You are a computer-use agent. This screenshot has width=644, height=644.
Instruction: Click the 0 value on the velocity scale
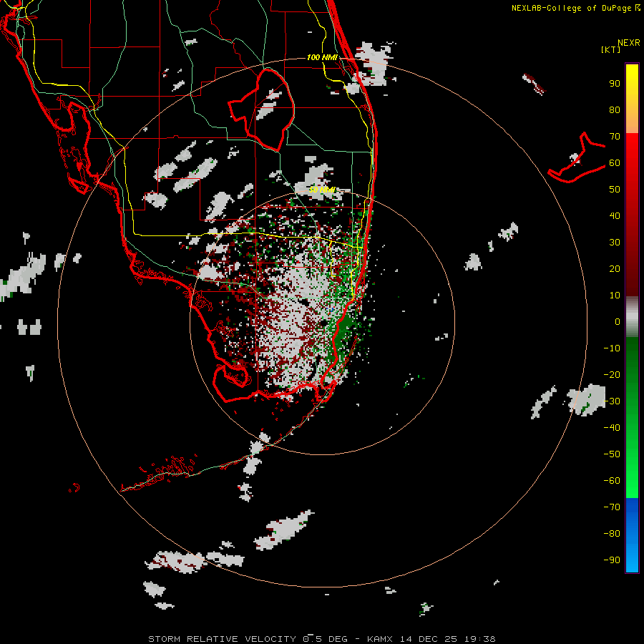tap(618, 321)
